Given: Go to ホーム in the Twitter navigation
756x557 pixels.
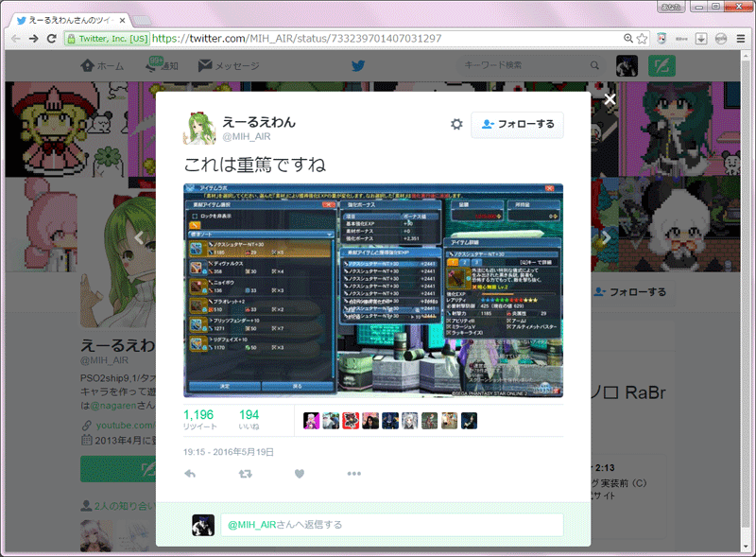Looking at the screenshot, I should (x=102, y=65).
